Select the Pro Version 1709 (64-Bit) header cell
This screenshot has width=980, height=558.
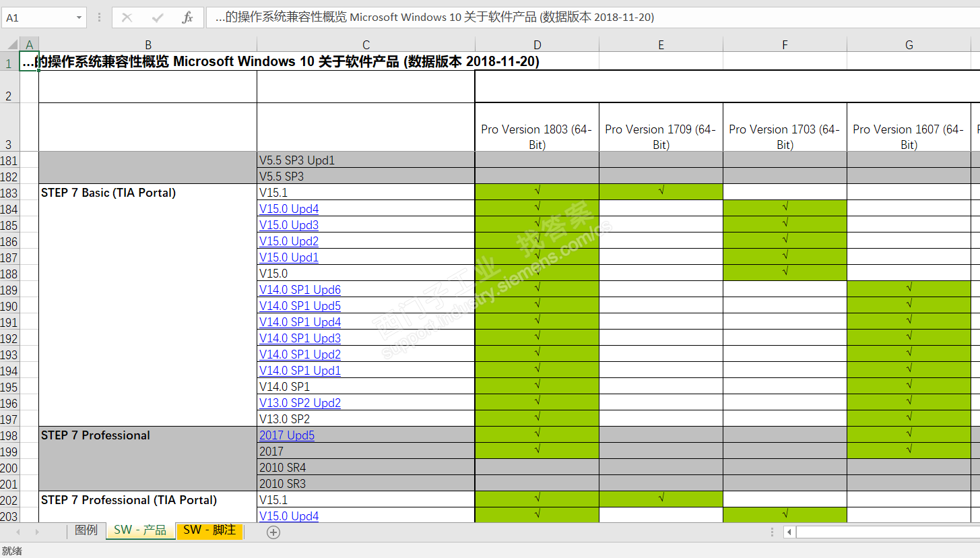tap(661, 127)
